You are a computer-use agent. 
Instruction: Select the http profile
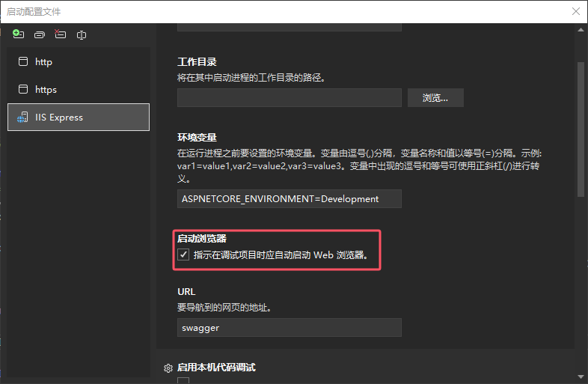[79, 61]
